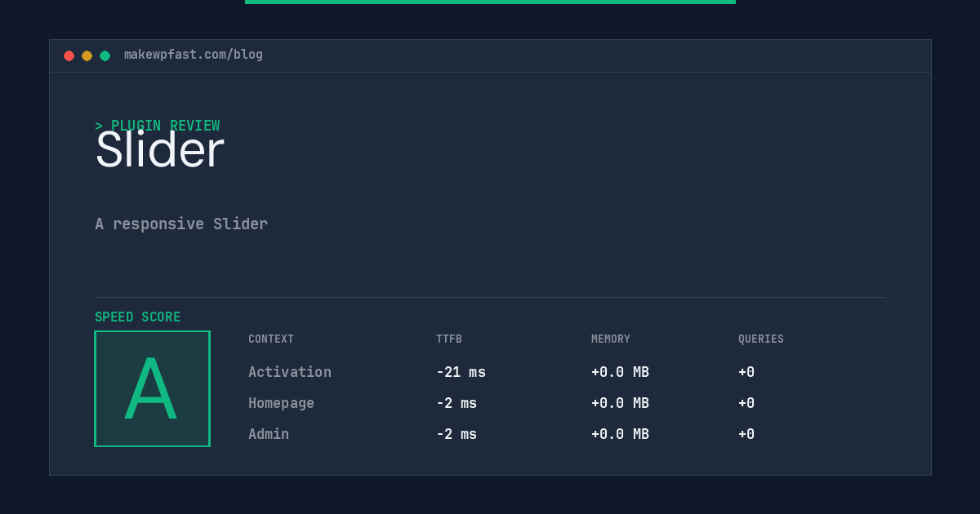Click the Homepage +0.0 MB memory value
This screenshot has height=514, width=980.
click(x=620, y=403)
